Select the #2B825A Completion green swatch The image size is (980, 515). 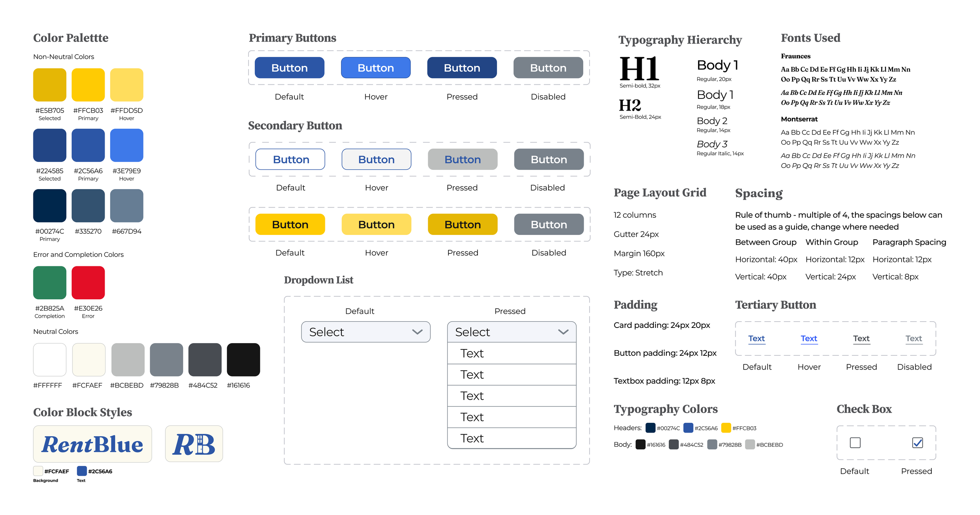coord(50,282)
